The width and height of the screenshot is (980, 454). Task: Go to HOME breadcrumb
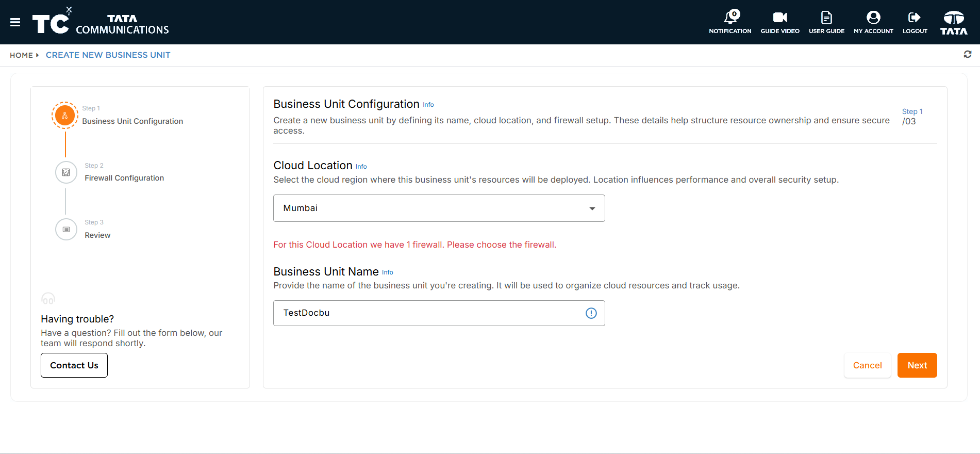coord(21,55)
